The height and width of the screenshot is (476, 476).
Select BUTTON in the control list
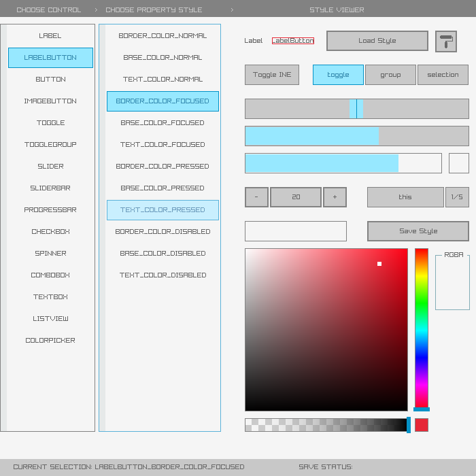point(51,80)
